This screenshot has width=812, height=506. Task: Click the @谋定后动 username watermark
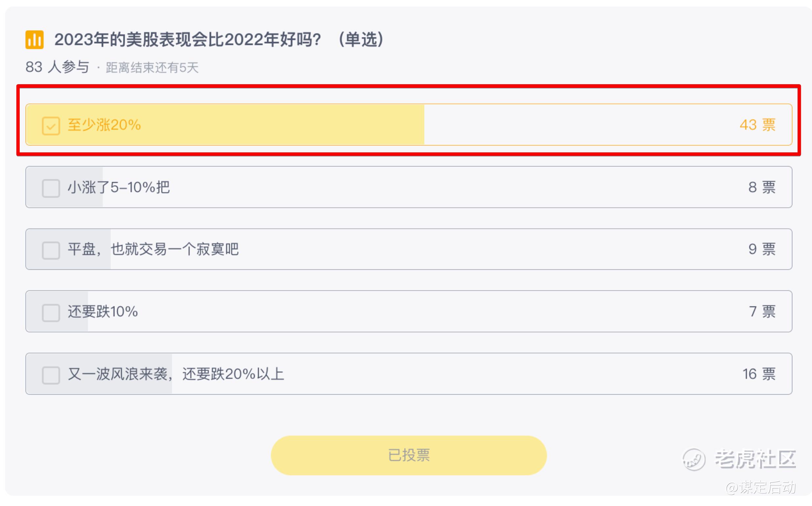(x=760, y=488)
